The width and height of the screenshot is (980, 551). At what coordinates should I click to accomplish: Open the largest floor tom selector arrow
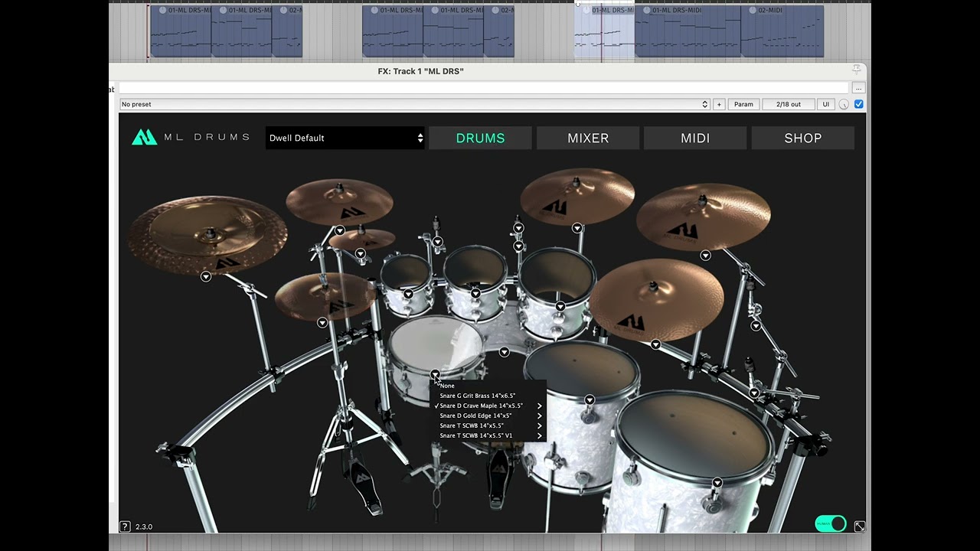717,483
